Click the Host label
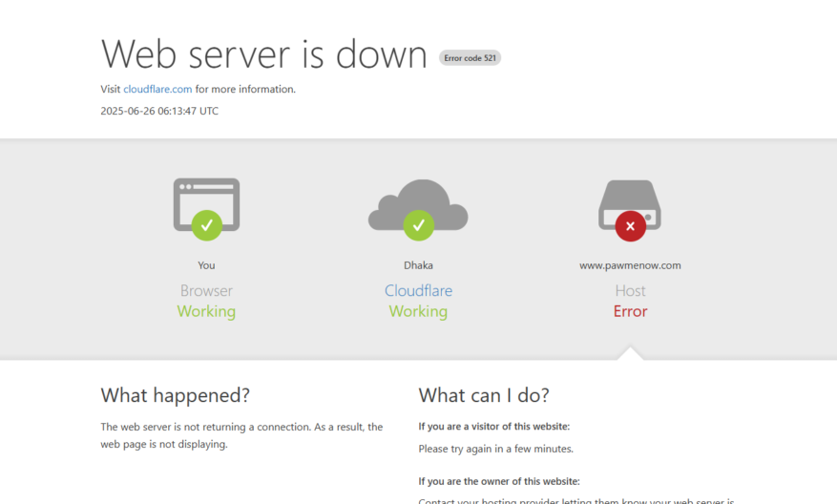 [630, 290]
